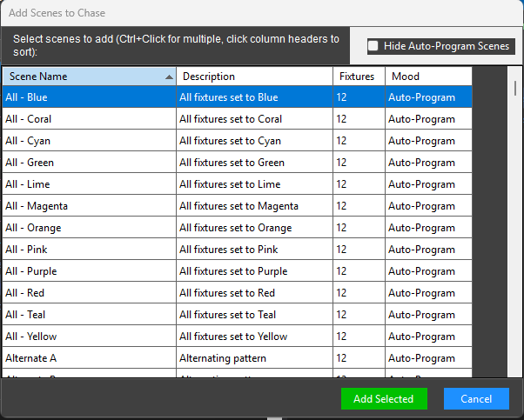Viewport: 524px width, 420px height.
Task: Select the All - Pink scene
Action: click(87, 250)
